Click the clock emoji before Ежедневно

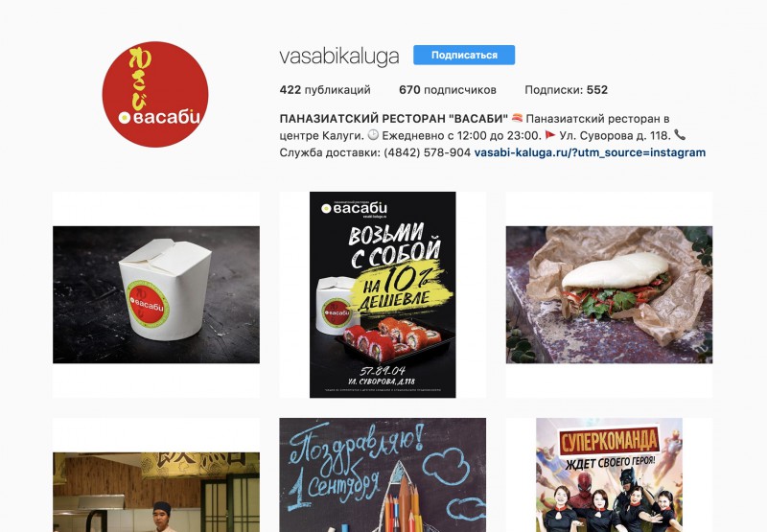tap(373, 135)
